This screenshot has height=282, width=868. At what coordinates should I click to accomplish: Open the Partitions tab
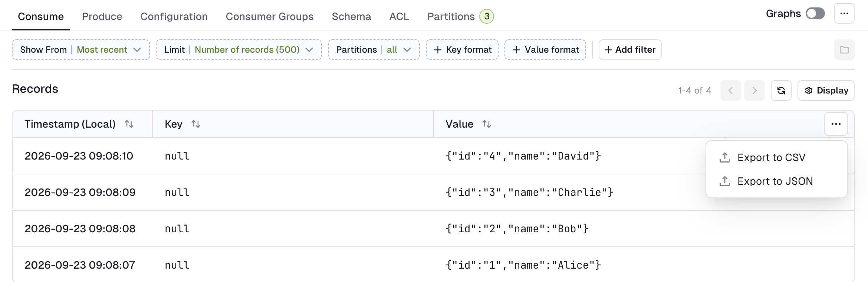tap(460, 16)
